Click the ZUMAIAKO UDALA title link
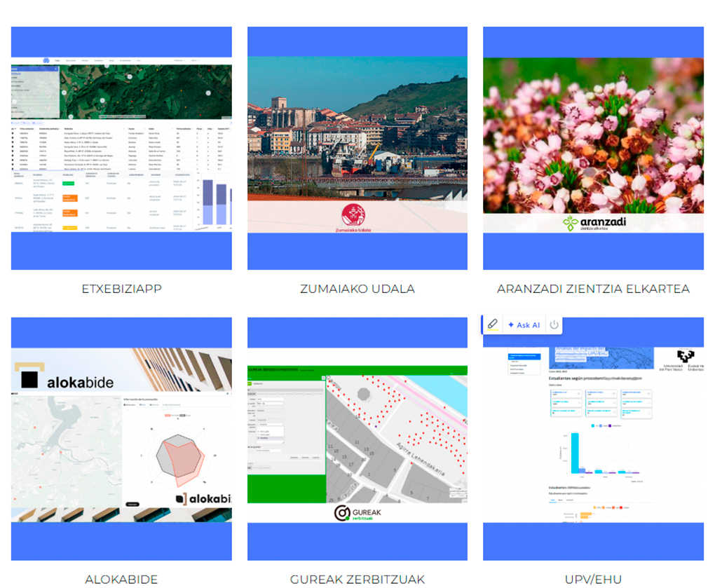The height and width of the screenshot is (588, 715). [357, 289]
